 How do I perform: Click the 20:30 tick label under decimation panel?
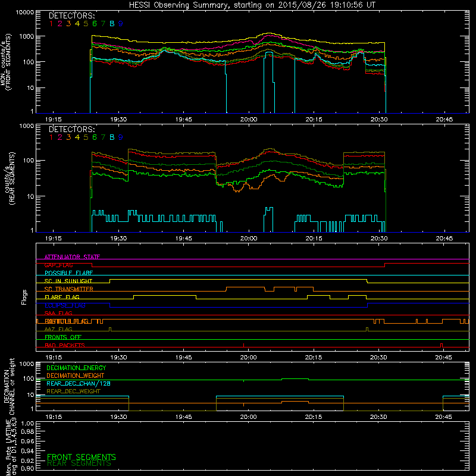378,417
